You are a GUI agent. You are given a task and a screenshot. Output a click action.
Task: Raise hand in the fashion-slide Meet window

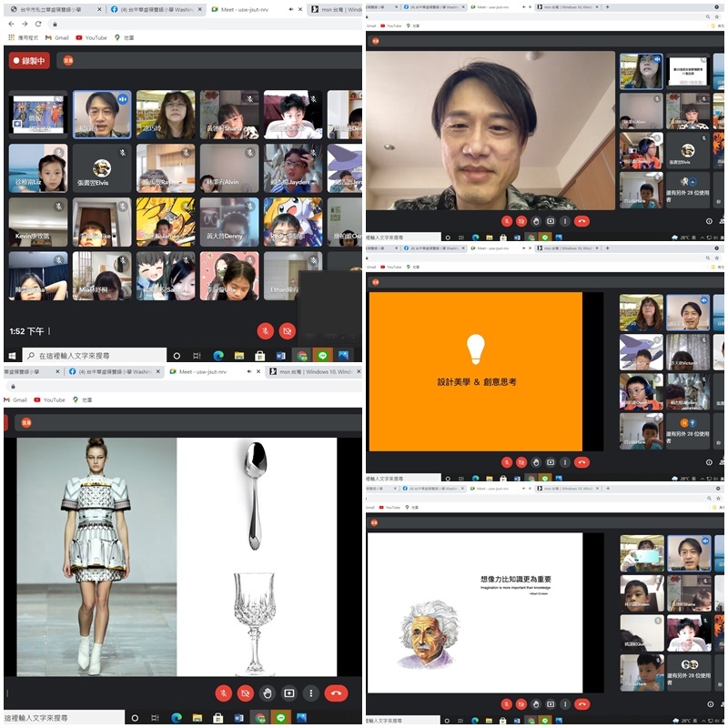click(x=267, y=693)
